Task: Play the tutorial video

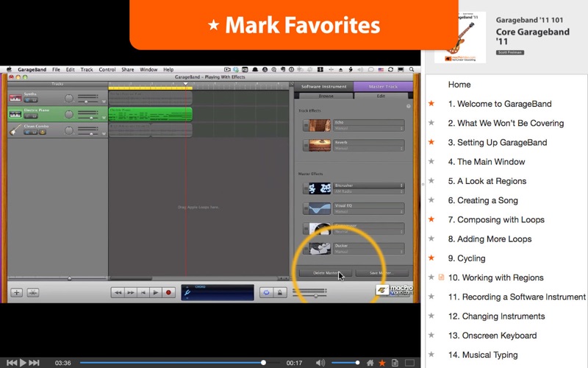Action: pyautogui.click(x=23, y=363)
